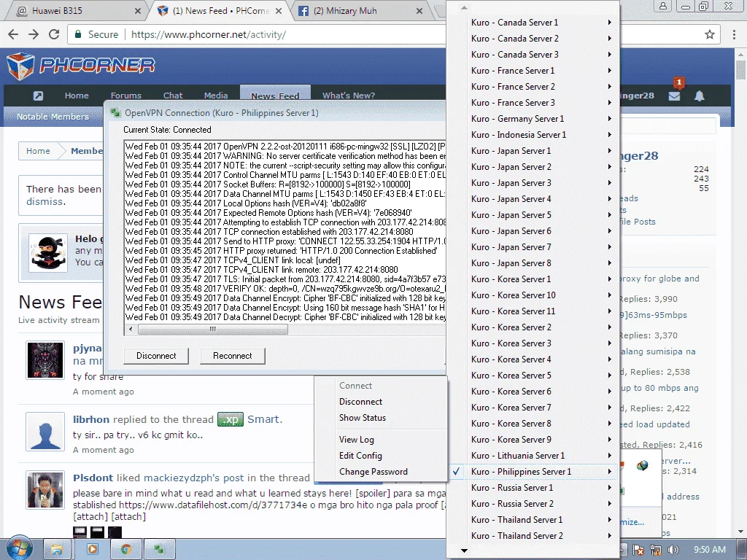The width and height of the screenshot is (747, 560).
Task: Click the volume speaker tray icon
Action: (x=673, y=550)
